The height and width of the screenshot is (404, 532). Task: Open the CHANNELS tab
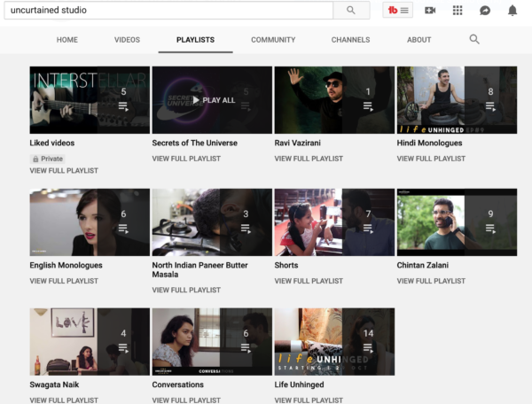pyautogui.click(x=350, y=40)
